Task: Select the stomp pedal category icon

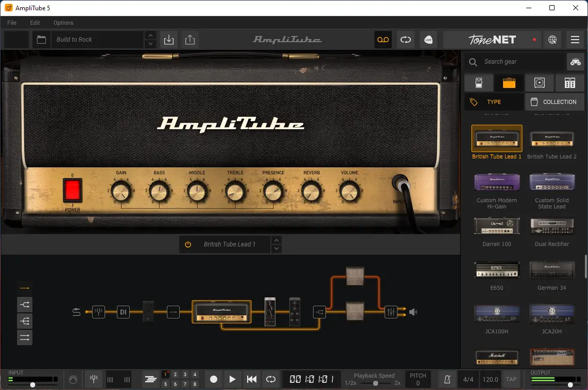Action: pos(479,83)
